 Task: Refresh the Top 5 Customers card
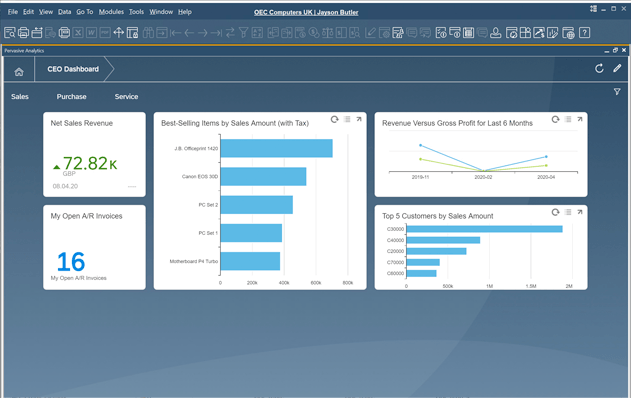point(555,212)
